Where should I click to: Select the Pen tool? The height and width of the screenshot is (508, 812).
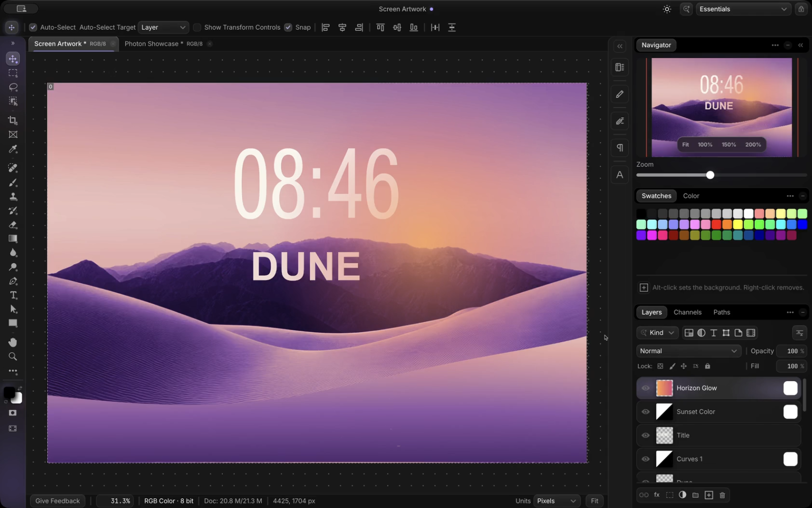13,281
